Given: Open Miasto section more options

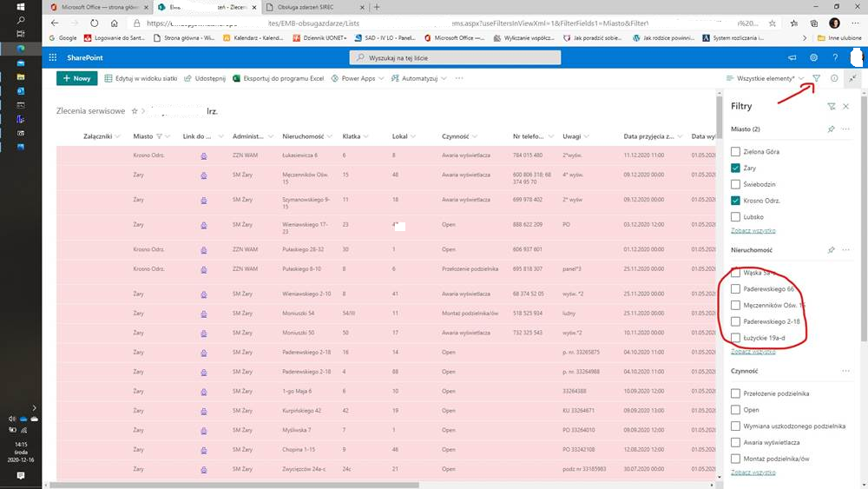Looking at the screenshot, I should point(845,129).
